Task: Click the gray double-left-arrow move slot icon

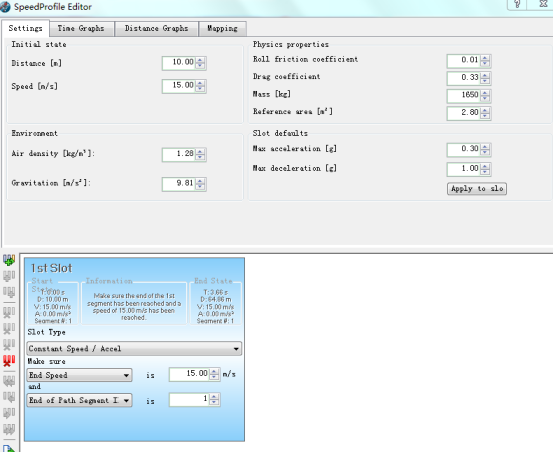Action: (9, 381)
